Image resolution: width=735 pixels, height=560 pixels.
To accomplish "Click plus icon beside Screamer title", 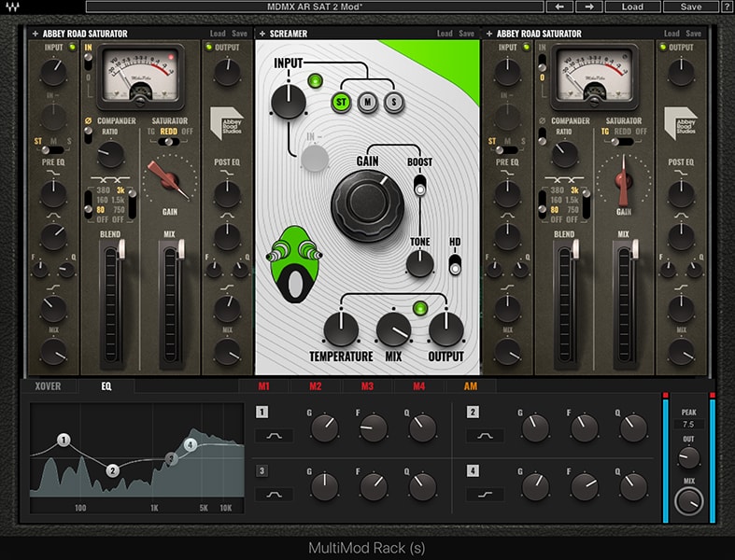I will pos(262,34).
